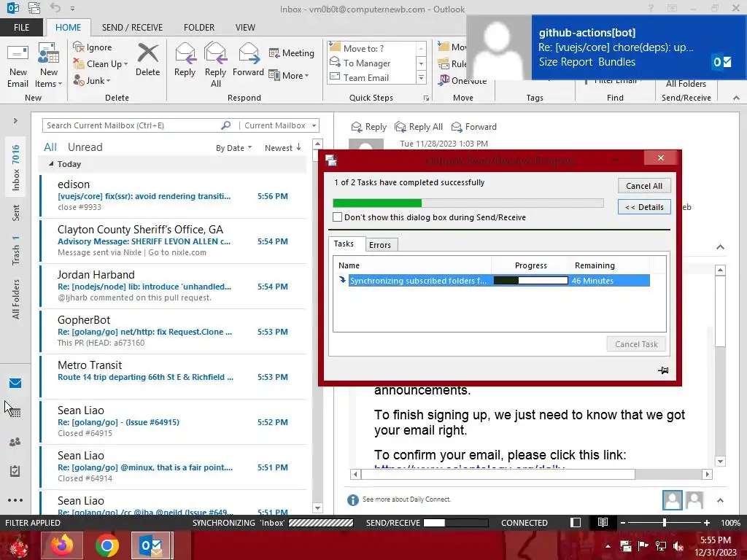Delete the selected message
This screenshot has width=747, height=560.
point(147,60)
